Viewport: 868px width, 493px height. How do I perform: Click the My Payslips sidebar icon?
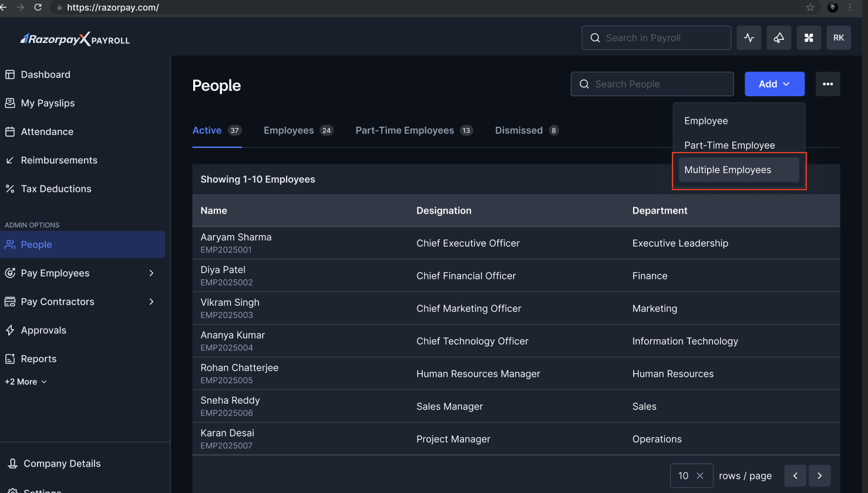click(10, 103)
